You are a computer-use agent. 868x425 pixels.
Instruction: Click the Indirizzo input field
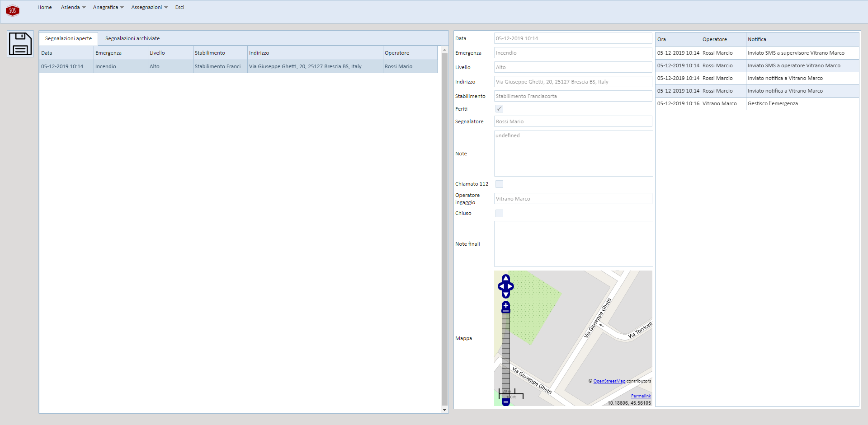coord(573,82)
